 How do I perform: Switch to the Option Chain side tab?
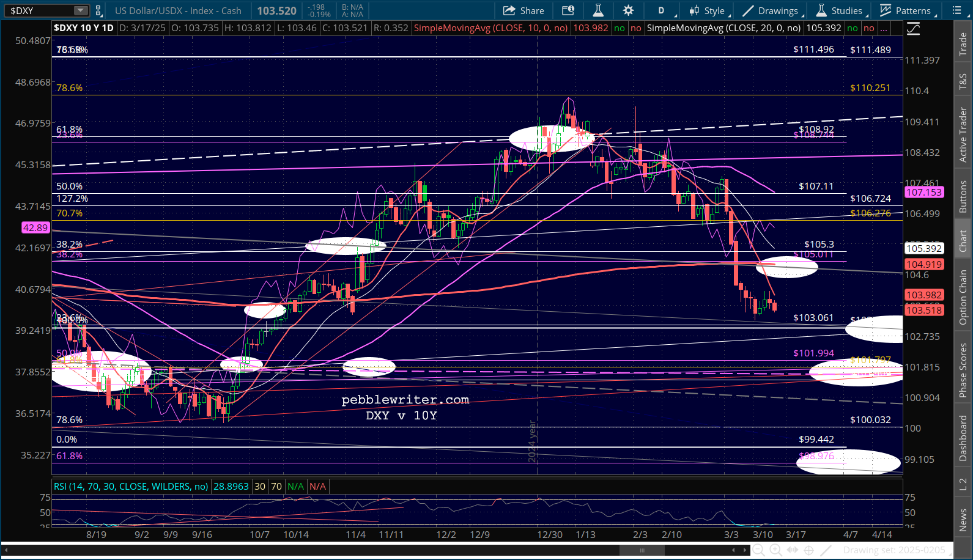pos(963,298)
